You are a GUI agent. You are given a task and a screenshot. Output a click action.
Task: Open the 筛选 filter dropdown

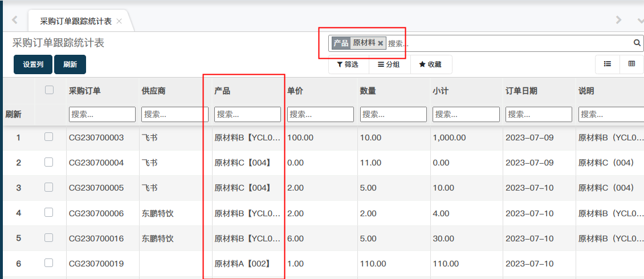[x=348, y=65]
